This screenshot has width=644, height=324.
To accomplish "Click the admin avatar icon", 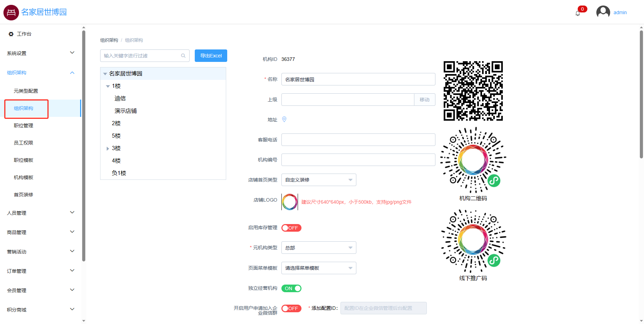I will pos(603,12).
